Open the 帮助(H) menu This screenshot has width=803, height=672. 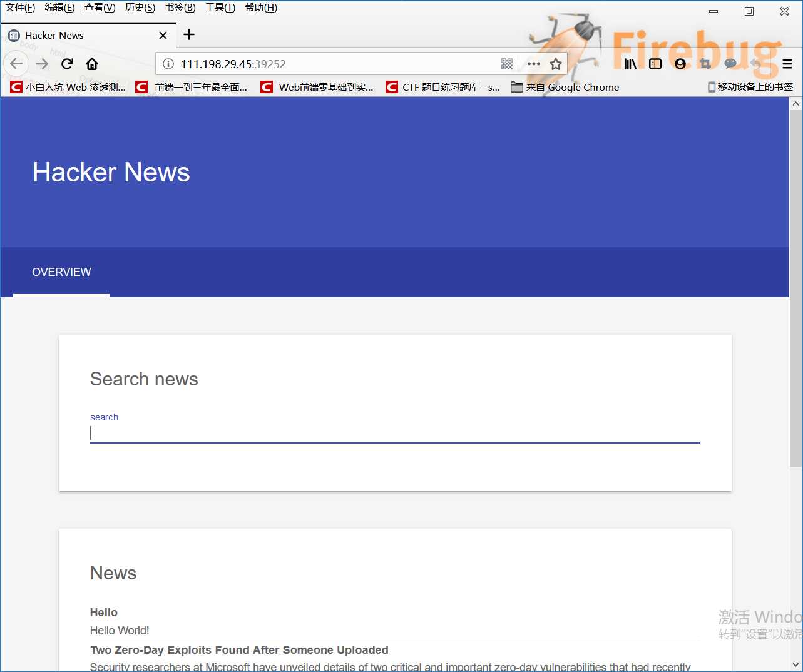(x=261, y=8)
